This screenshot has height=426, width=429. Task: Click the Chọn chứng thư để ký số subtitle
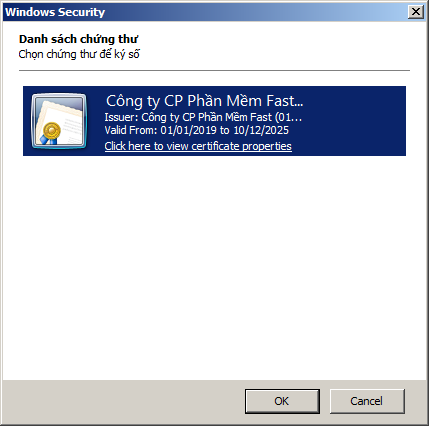(79, 54)
